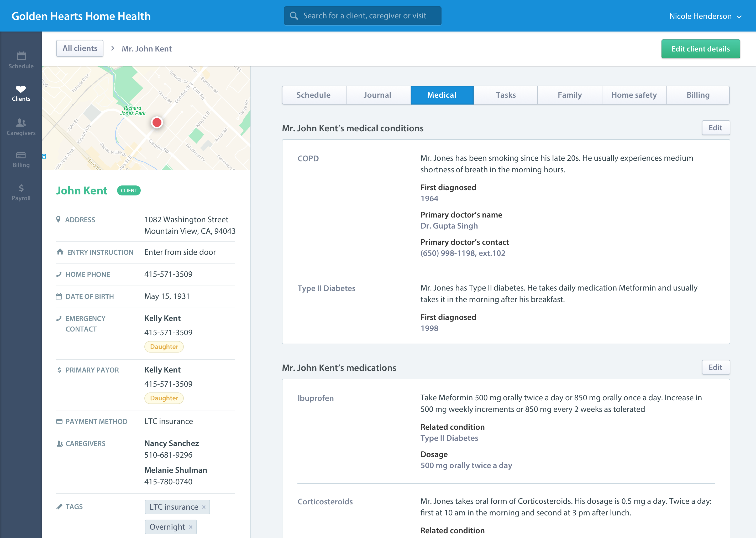Click the doctor contact (650) 998-1198
The width and height of the screenshot is (756, 538).
(x=463, y=253)
